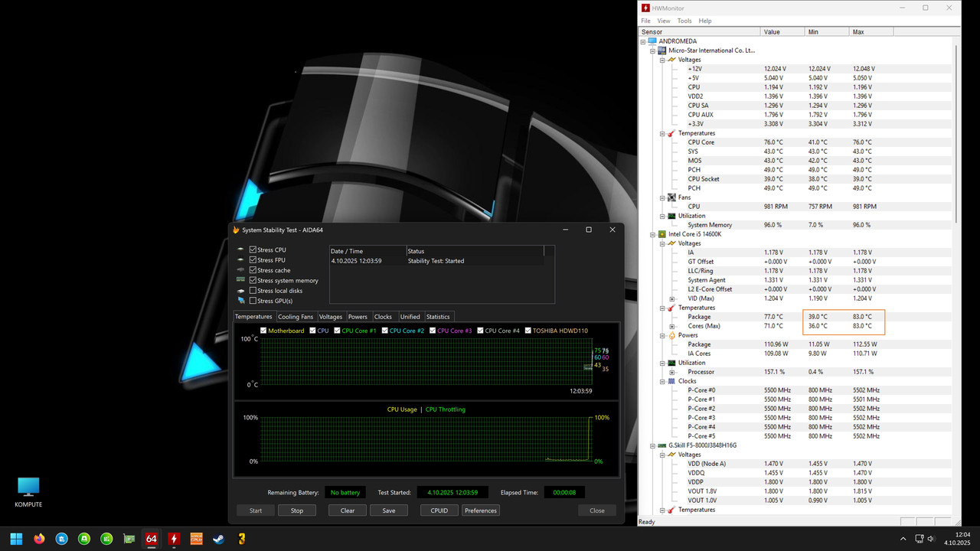The image size is (980, 551).
Task: Expand the Processor utilization node
Action: click(x=672, y=372)
